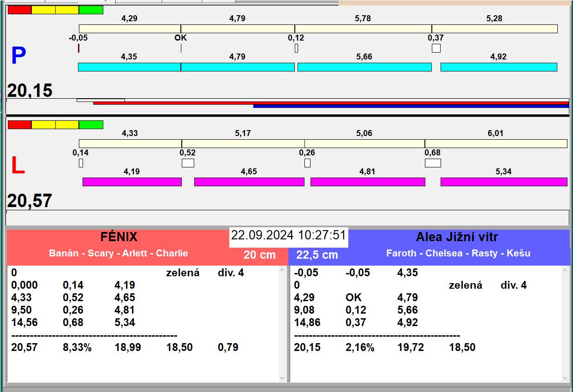Click the 22,5 cm jump height label

coord(317,255)
